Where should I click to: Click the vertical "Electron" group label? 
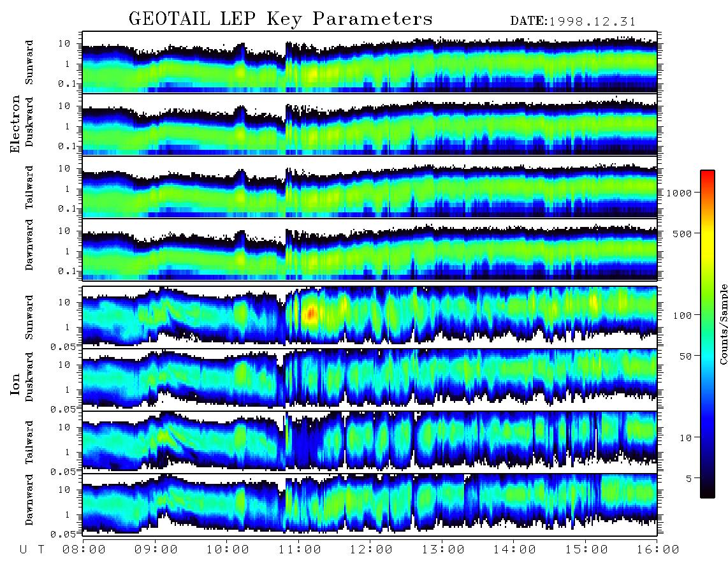pos(15,124)
